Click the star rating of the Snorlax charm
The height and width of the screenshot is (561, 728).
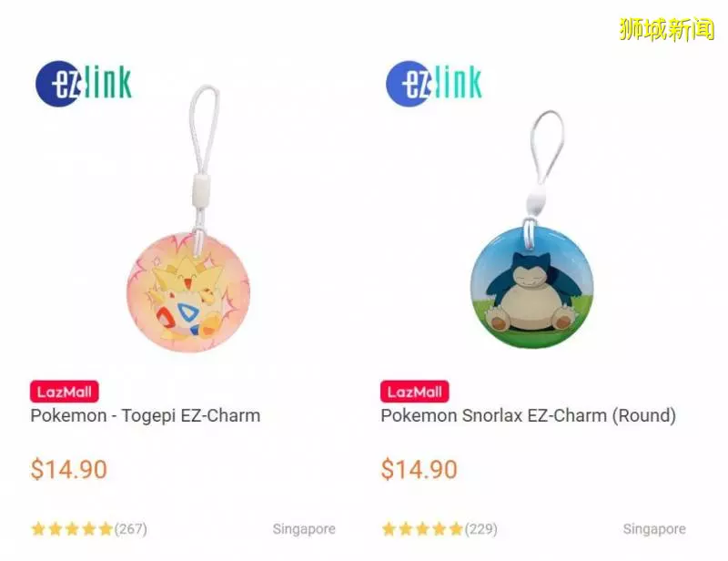(x=422, y=529)
